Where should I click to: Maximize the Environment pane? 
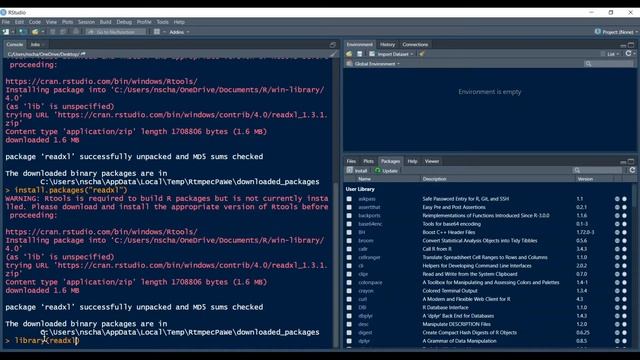point(631,45)
